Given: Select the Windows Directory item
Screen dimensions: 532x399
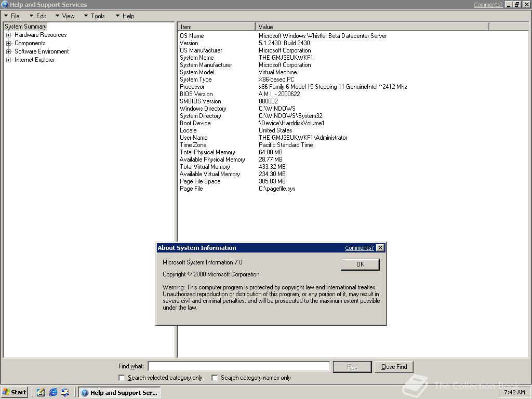Looking at the screenshot, I should point(203,109).
